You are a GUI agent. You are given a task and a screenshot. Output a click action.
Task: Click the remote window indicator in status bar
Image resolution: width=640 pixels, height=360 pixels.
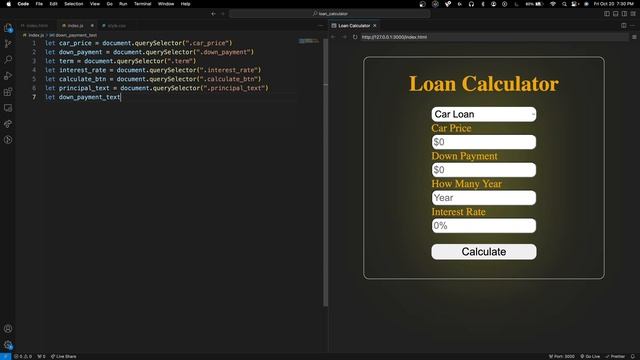pos(5,356)
